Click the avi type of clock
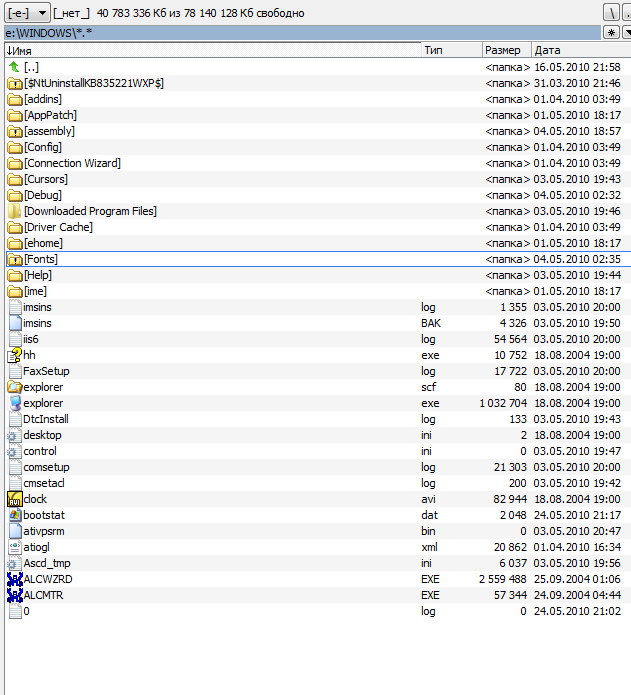 (x=428, y=500)
